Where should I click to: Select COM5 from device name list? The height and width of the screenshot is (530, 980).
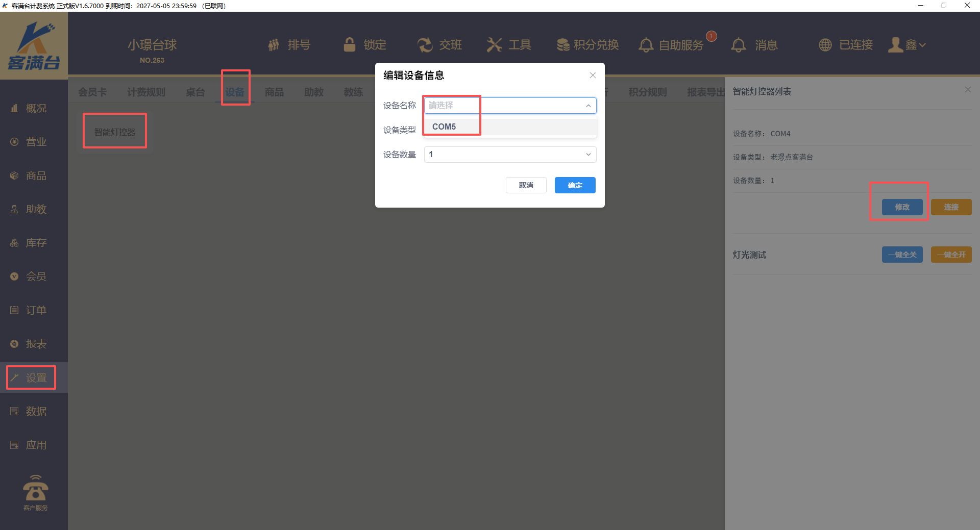(x=444, y=127)
